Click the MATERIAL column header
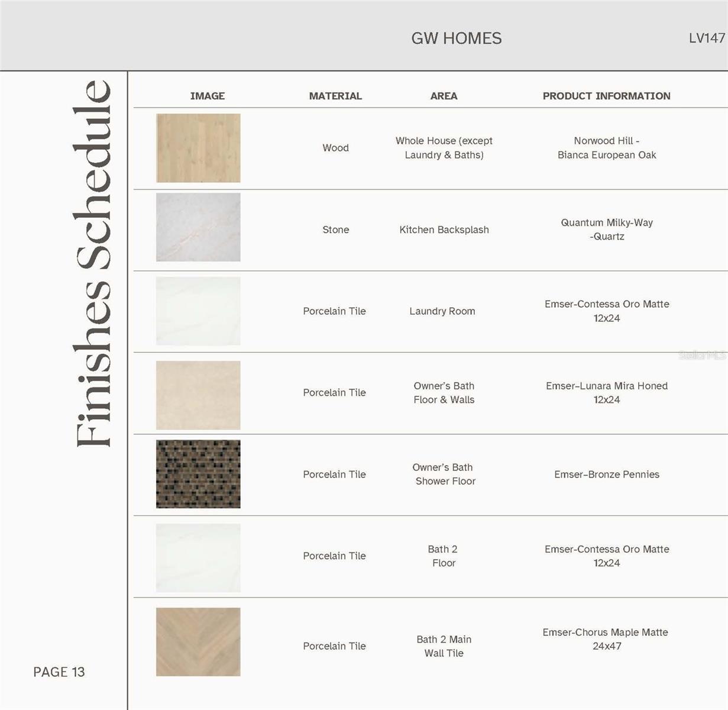The image size is (728, 710). (335, 95)
